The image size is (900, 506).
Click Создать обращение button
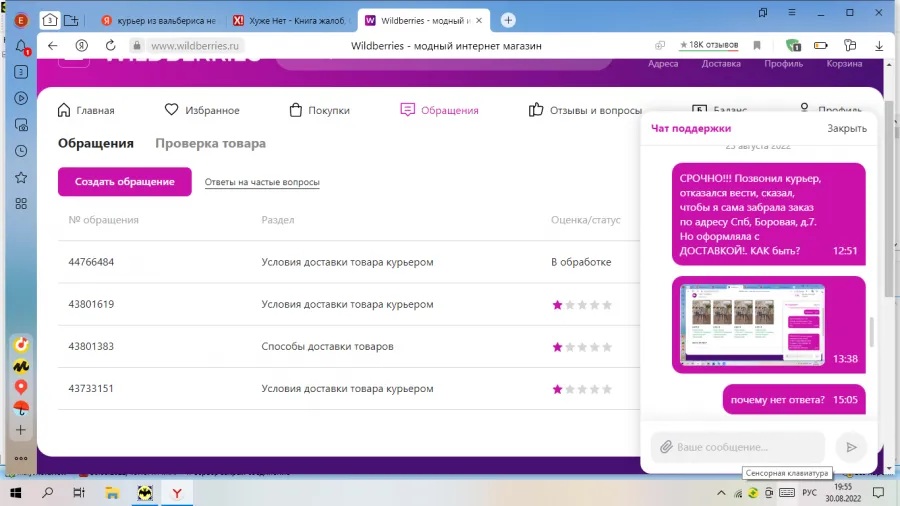click(125, 181)
